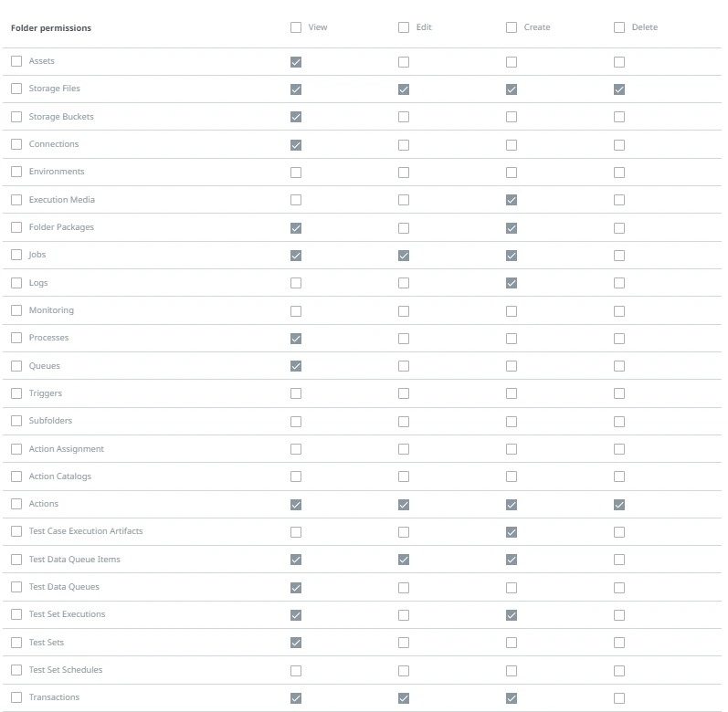Select the Test Set Schedules row checkbox
728x712 pixels.
click(16, 670)
